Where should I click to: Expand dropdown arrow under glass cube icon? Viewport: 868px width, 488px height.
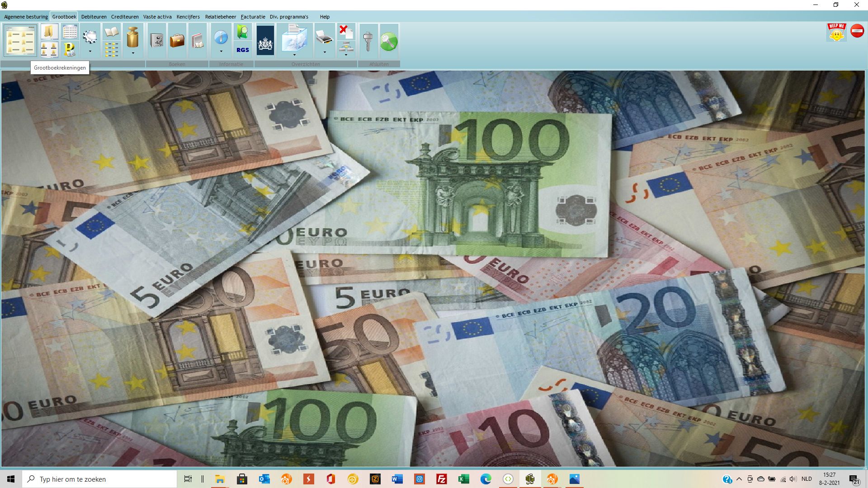[294, 55]
